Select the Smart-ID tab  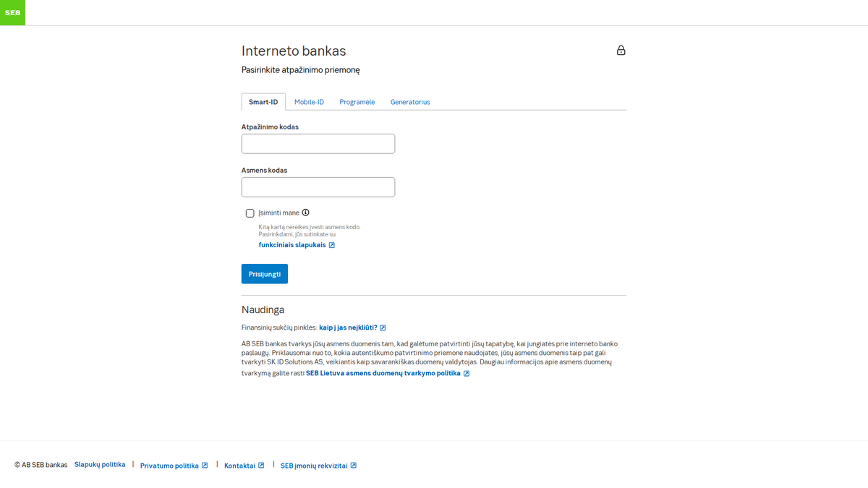(x=263, y=102)
